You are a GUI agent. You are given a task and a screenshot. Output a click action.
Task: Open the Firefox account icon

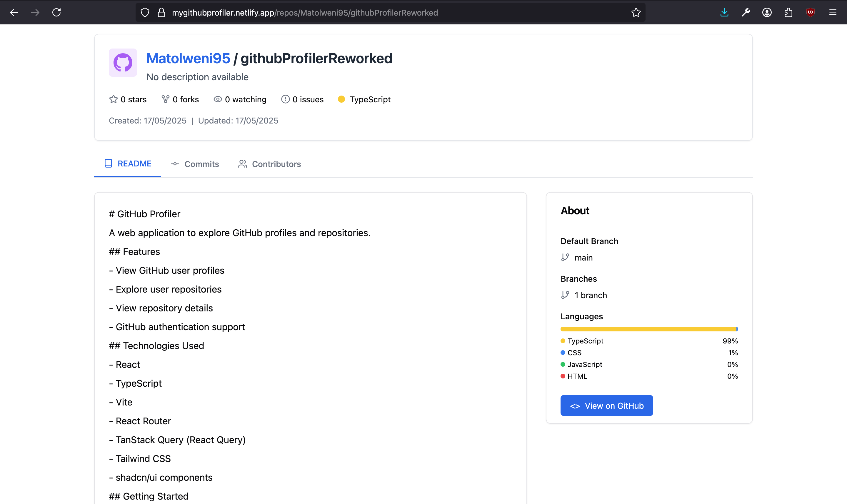767,13
